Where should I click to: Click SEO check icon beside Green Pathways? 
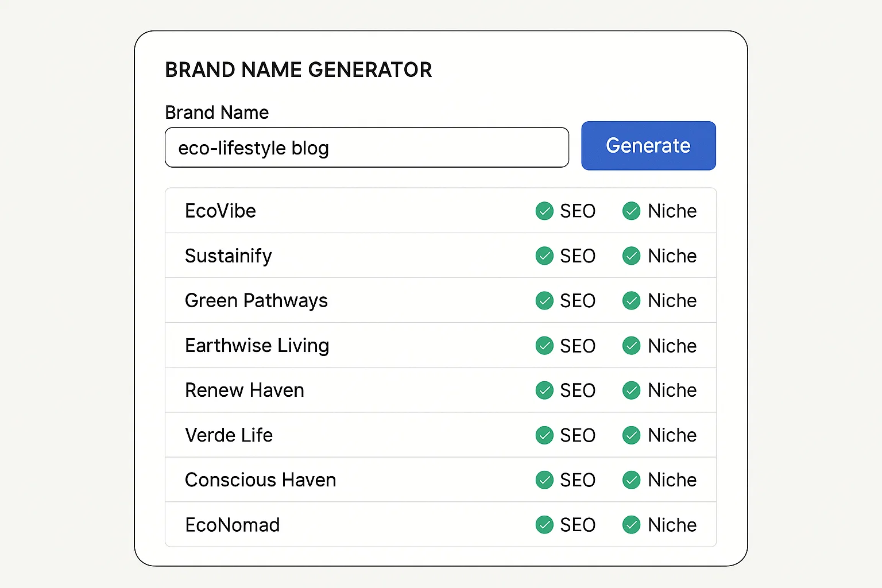point(544,300)
